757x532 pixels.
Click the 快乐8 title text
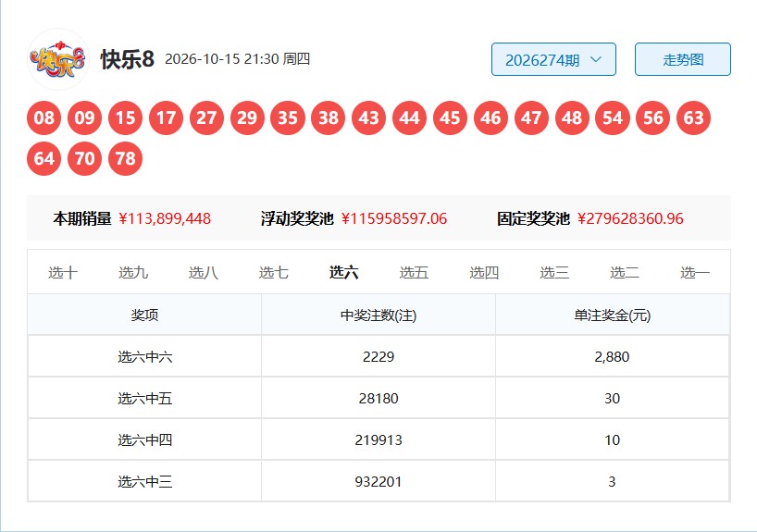[128, 59]
